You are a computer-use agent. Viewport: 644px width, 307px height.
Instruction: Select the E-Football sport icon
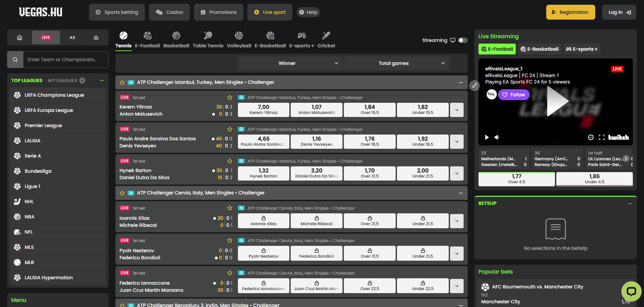(148, 36)
